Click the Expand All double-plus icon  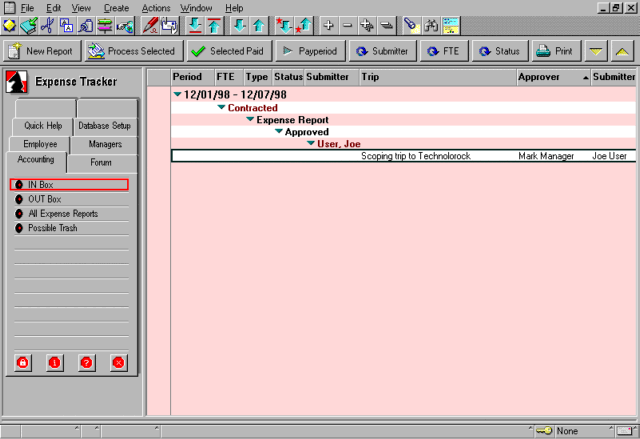pyautogui.click(x=367, y=26)
